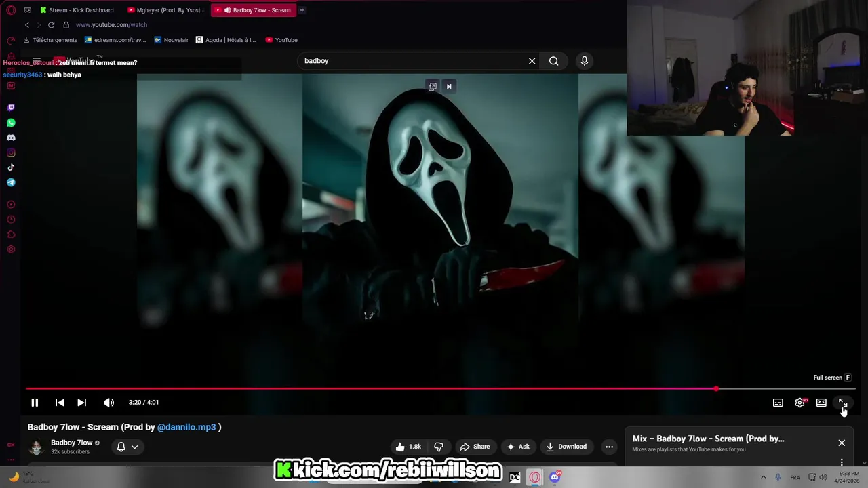
Task: Open the DC app on taskbar
Action: (x=515, y=477)
